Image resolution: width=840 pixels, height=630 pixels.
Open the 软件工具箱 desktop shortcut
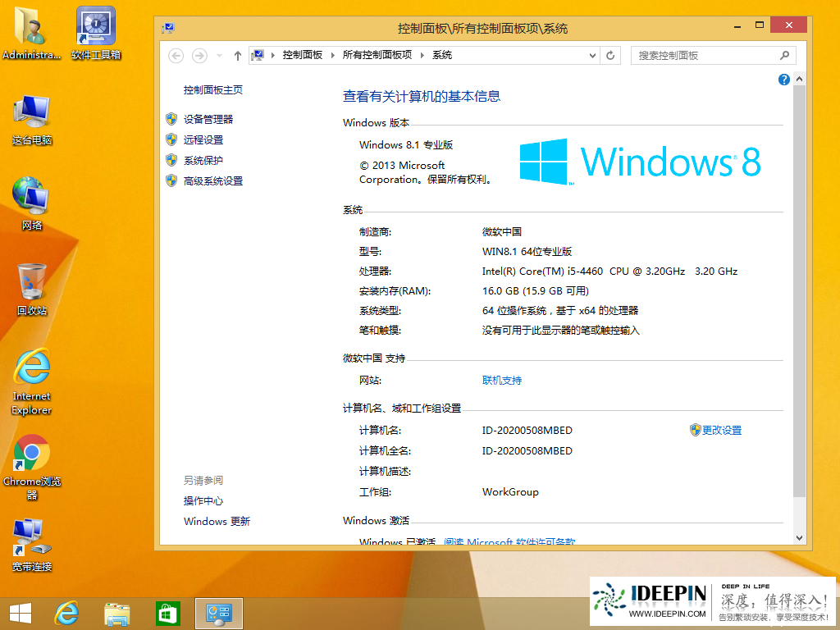pyautogui.click(x=96, y=33)
